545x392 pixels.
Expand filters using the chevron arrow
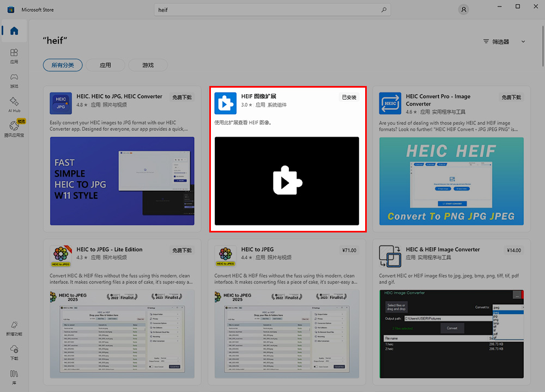(523, 42)
